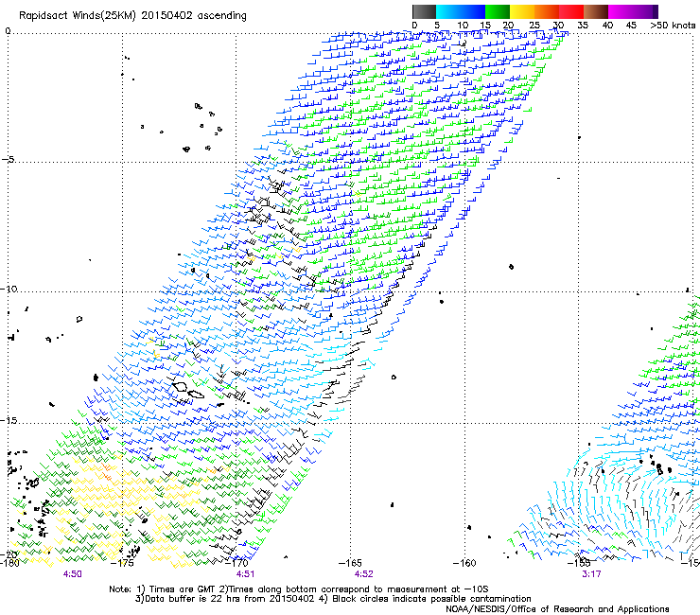700x615 pixels.
Task: Click the 4:50 swath time label
Action: (x=72, y=574)
